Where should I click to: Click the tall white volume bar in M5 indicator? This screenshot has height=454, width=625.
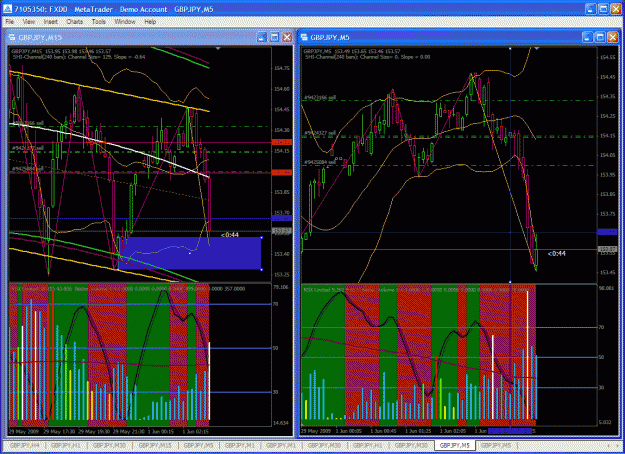[x=527, y=355]
